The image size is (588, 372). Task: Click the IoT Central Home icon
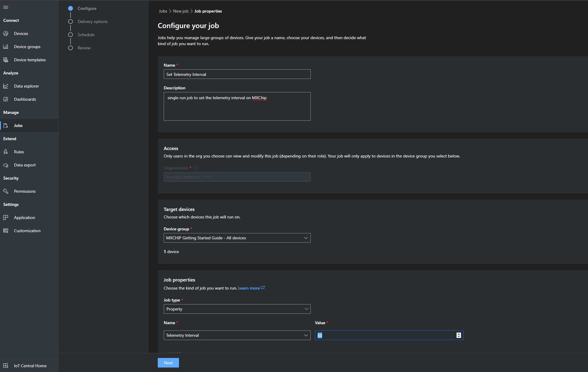click(x=6, y=366)
